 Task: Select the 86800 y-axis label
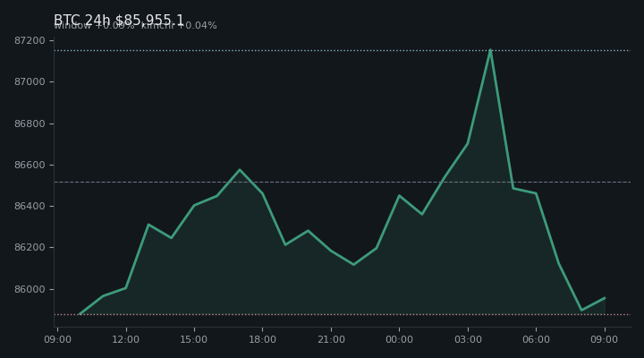30,124
